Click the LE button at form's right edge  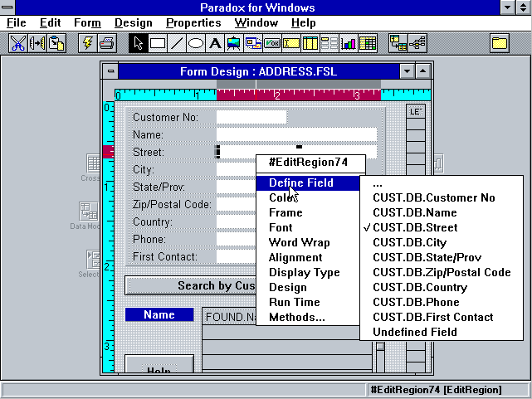coord(416,111)
